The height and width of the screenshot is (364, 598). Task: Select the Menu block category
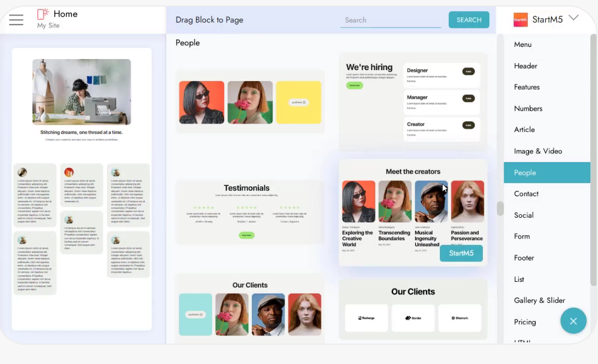click(x=523, y=44)
